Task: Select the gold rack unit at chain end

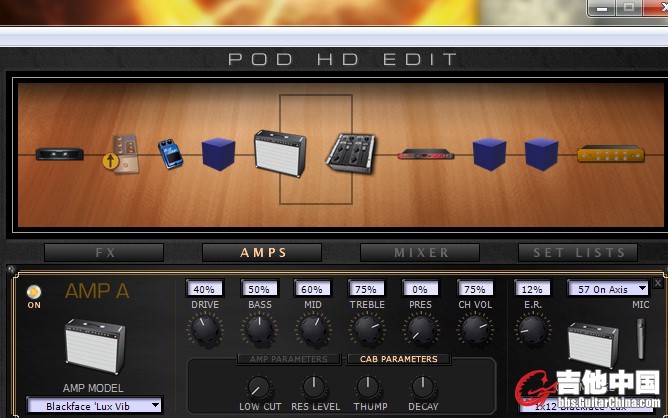Action: click(x=611, y=154)
